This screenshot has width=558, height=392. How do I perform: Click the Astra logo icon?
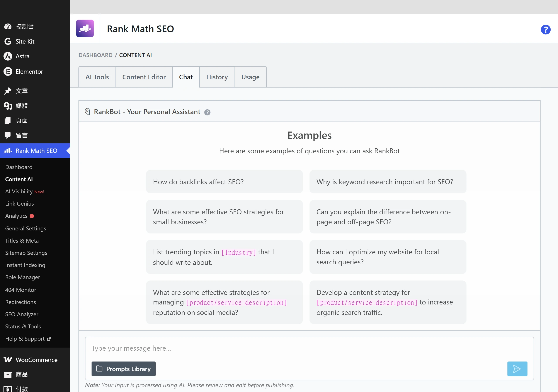tap(8, 56)
